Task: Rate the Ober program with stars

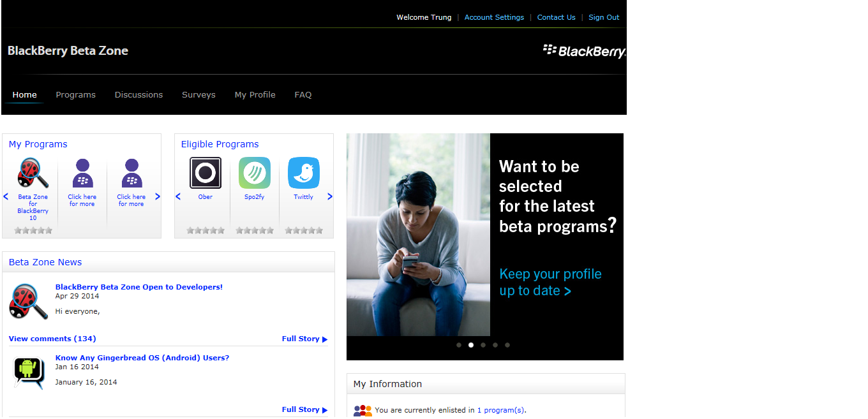Action: pos(206,230)
